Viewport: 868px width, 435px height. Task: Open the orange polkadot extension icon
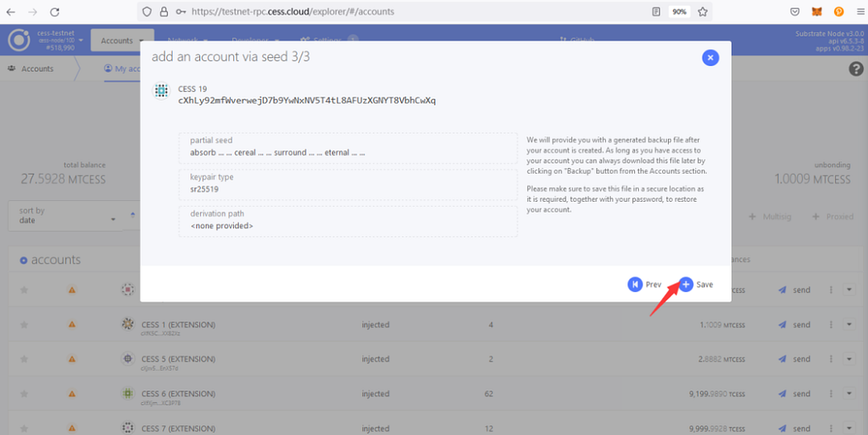[x=839, y=12]
